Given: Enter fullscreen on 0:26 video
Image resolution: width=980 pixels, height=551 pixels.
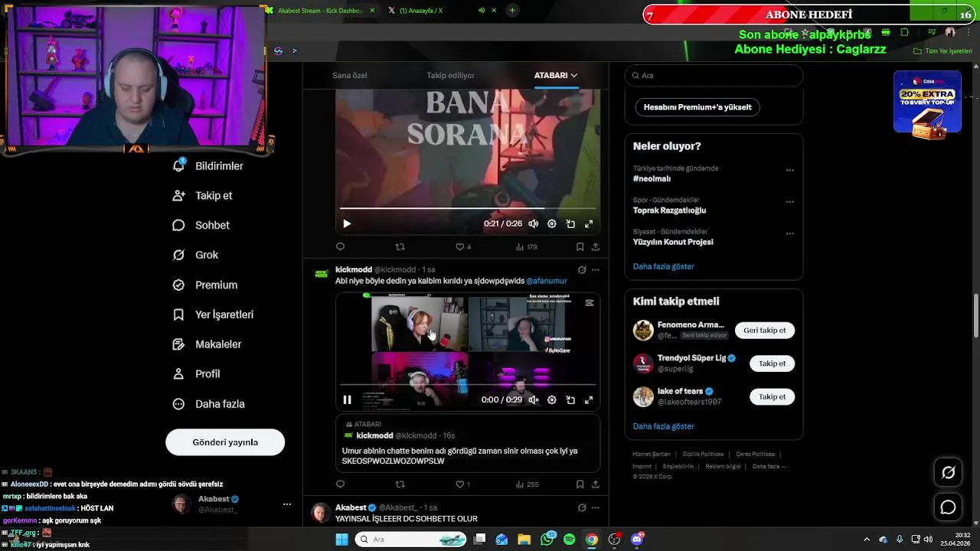Looking at the screenshot, I should coord(589,223).
